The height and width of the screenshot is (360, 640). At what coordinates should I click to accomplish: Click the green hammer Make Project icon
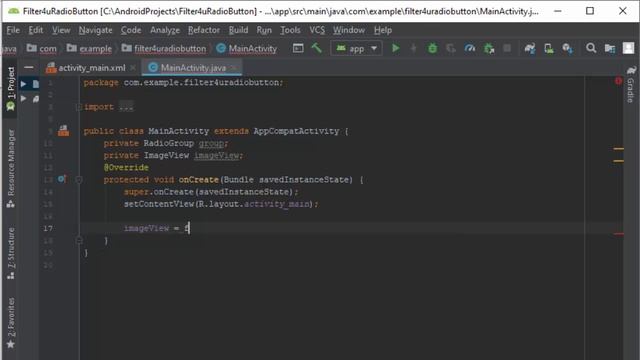316,48
